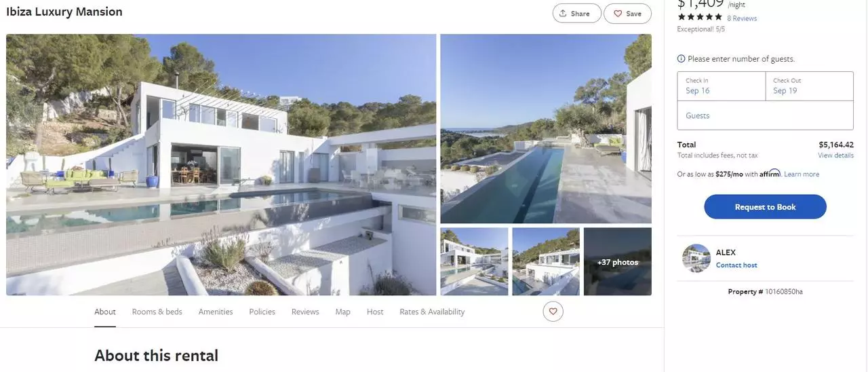The width and height of the screenshot is (868, 372).
Task: Click the Share button with upload icon
Action: pos(577,14)
